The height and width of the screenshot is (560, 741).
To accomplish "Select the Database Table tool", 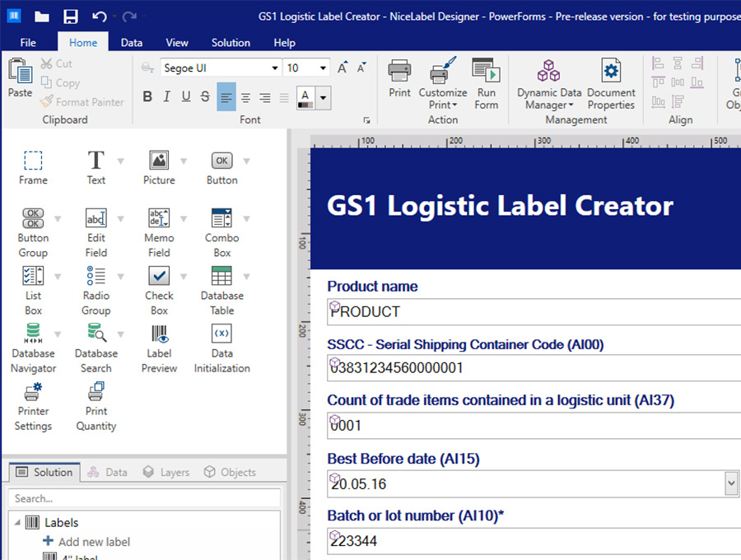I will coord(221,290).
